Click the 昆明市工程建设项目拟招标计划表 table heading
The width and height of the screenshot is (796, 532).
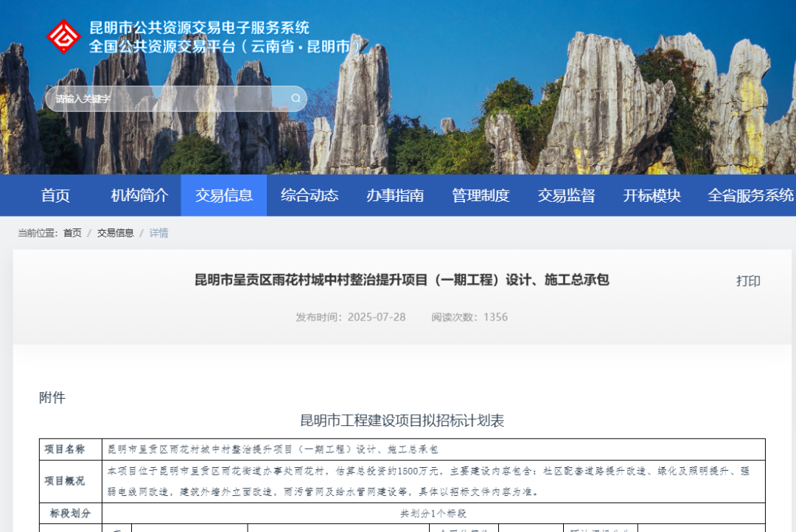402,421
